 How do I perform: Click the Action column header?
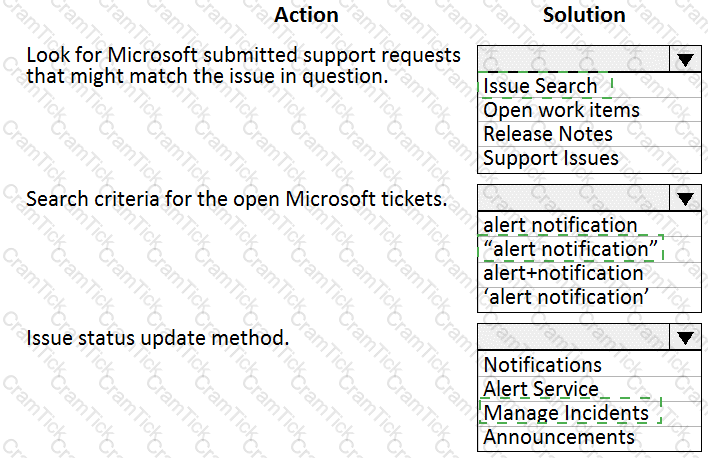(x=306, y=15)
